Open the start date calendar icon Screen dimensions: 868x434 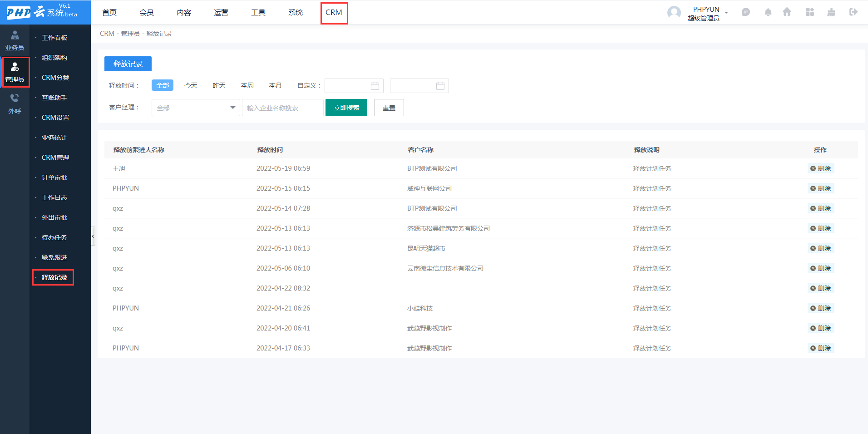click(375, 86)
